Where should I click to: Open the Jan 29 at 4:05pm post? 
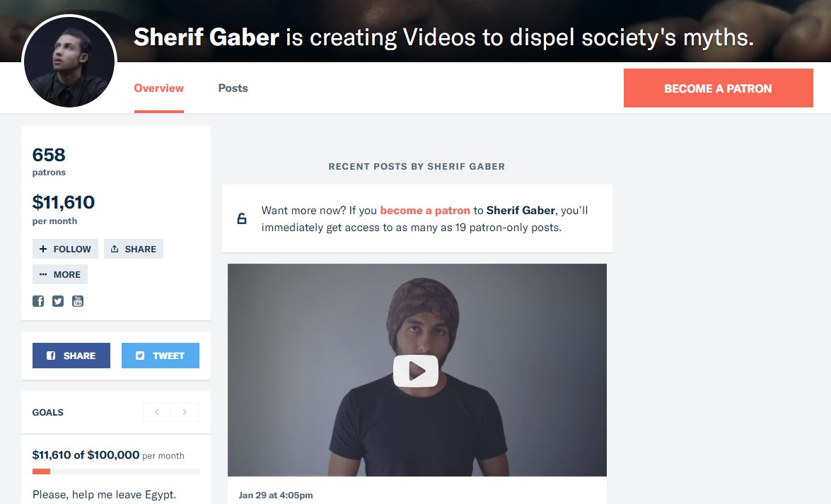276,495
